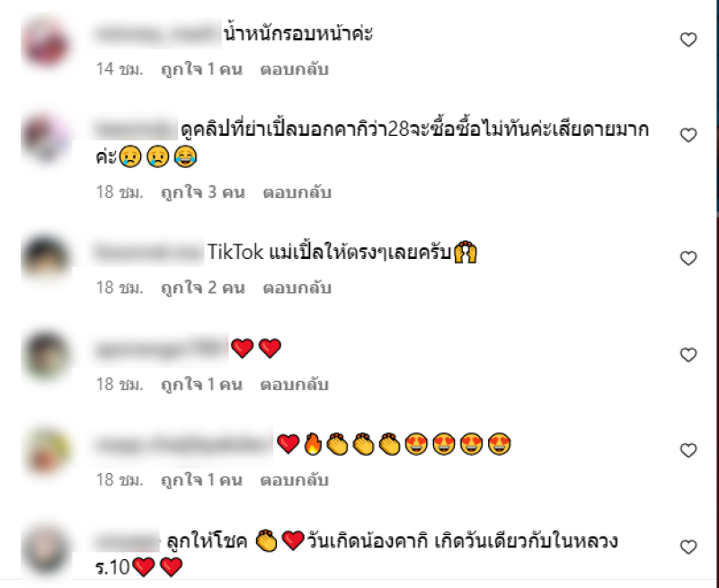Like the comment about ย่าเปิ้ล clip with heart
This screenshot has width=719, height=588.
tap(688, 135)
